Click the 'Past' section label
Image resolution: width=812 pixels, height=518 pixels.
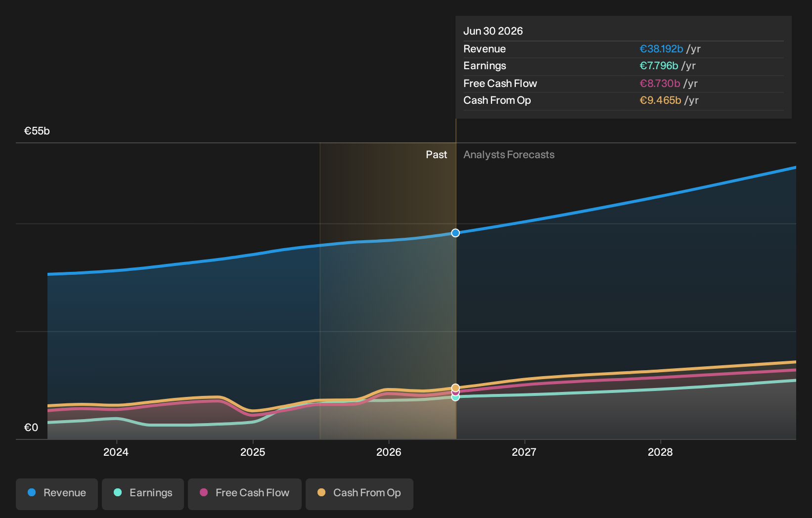click(437, 155)
